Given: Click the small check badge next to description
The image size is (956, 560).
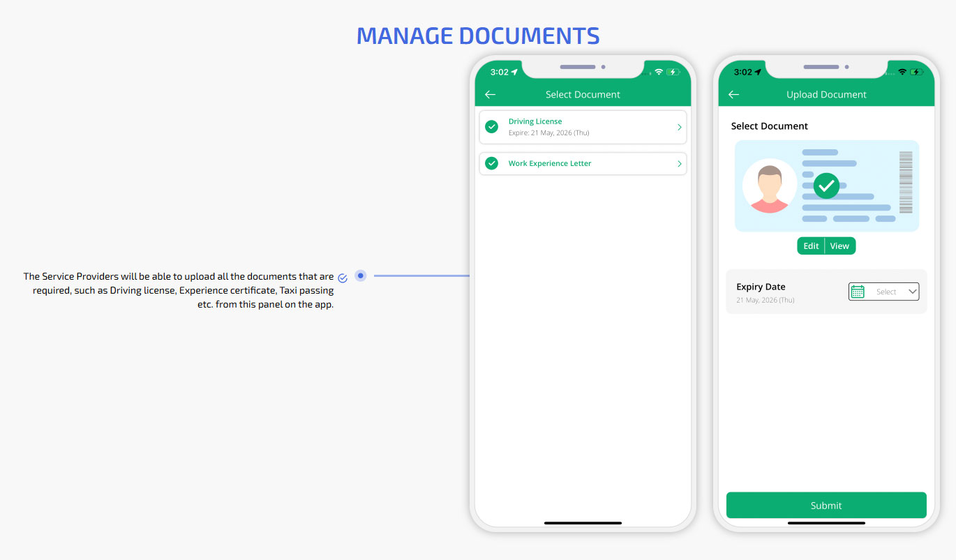Looking at the screenshot, I should pyautogui.click(x=343, y=278).
